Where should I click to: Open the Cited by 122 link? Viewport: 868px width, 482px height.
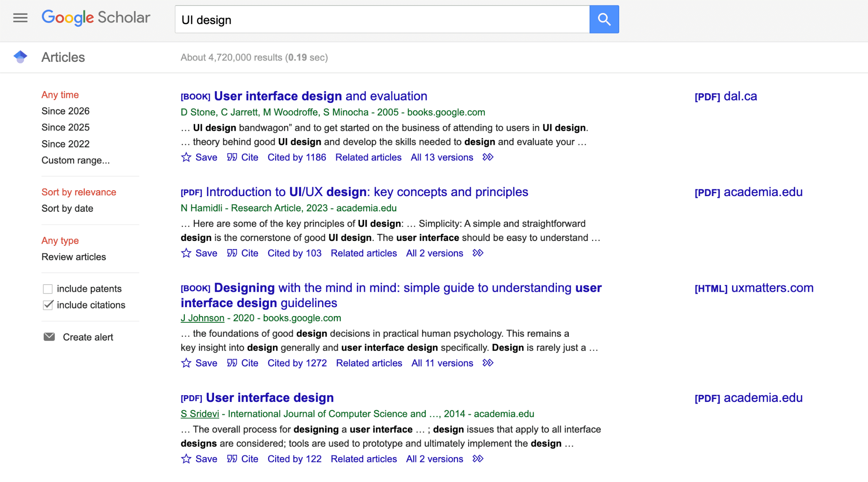click(x=295, y=459)
